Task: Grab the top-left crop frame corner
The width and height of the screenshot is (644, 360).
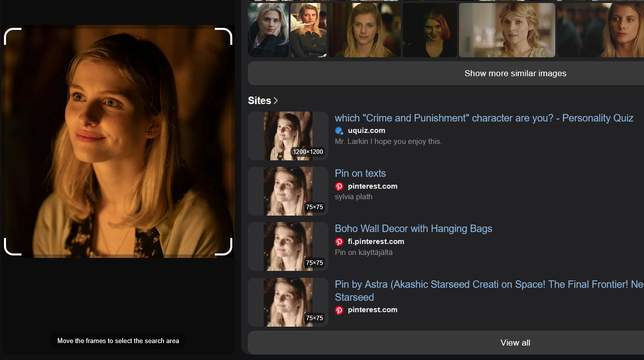Action: point(12,36)
